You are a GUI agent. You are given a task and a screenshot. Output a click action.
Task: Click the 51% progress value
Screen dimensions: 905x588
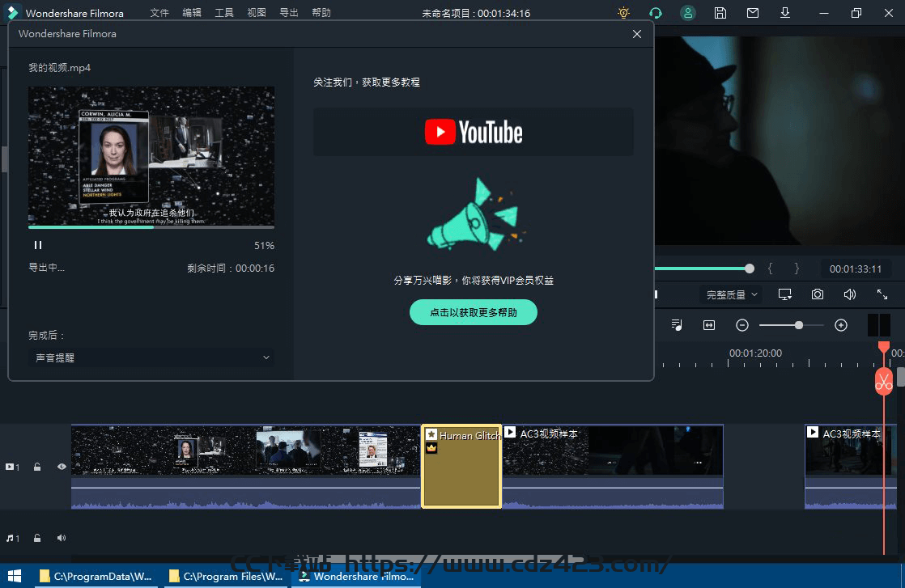[x=265, y=246]
